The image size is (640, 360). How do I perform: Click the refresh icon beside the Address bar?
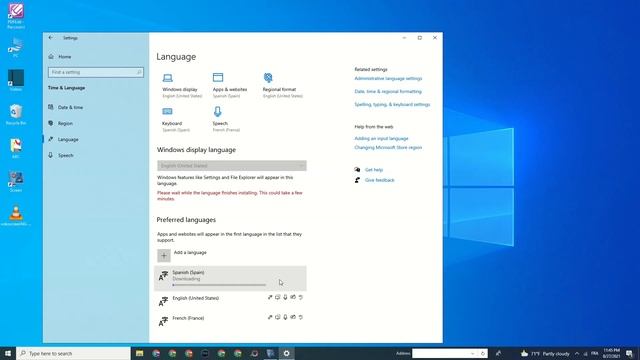click(x=483, y=353)
